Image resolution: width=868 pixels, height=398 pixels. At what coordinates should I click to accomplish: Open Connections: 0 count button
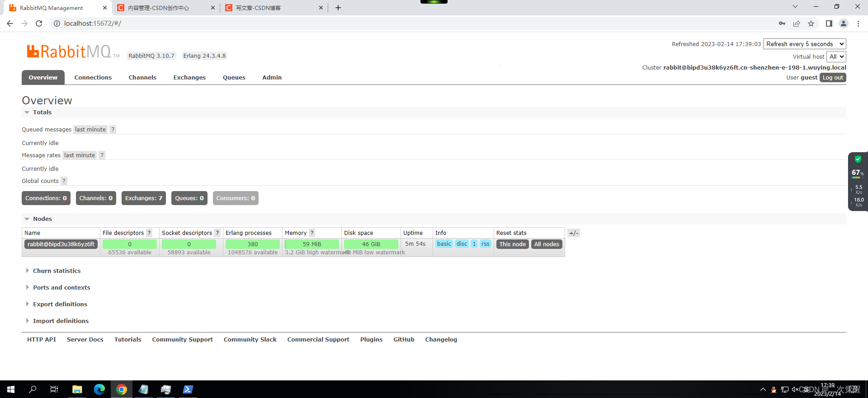point(46,198)
